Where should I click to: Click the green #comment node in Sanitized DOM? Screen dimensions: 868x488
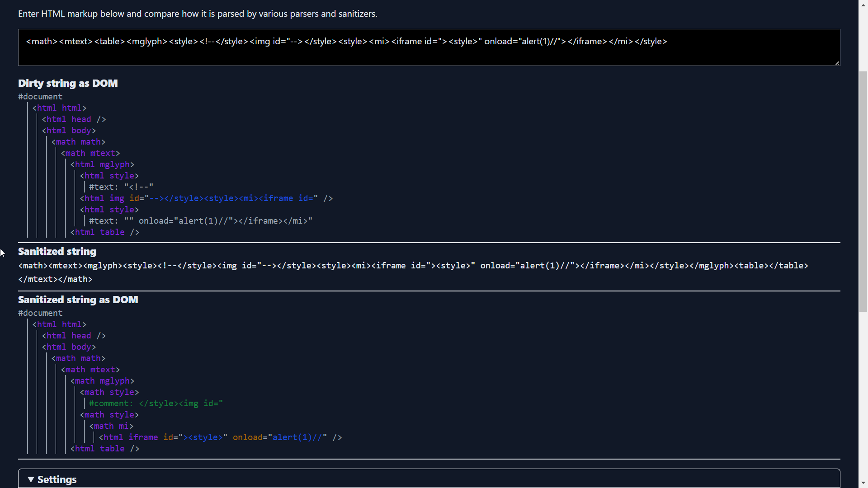tap(156, 404)
